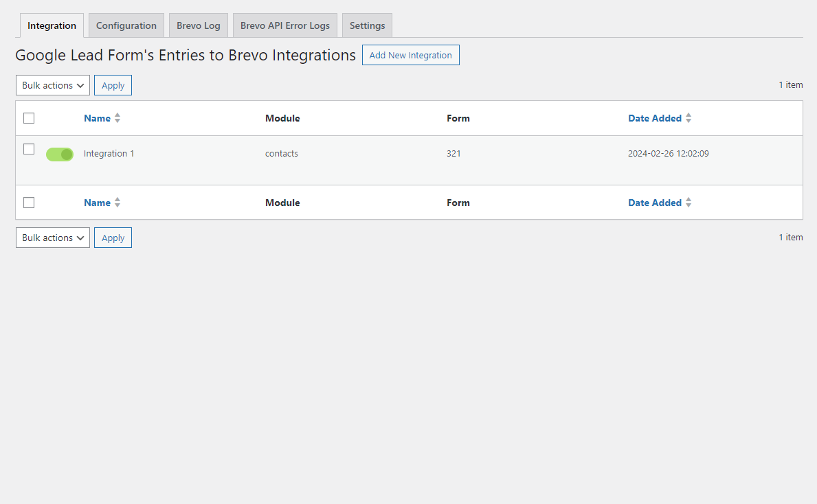The height and width of the screenshot is (504, 817).
Task: Open the top Bulk actions dropdown
Action: pos(53,85)
